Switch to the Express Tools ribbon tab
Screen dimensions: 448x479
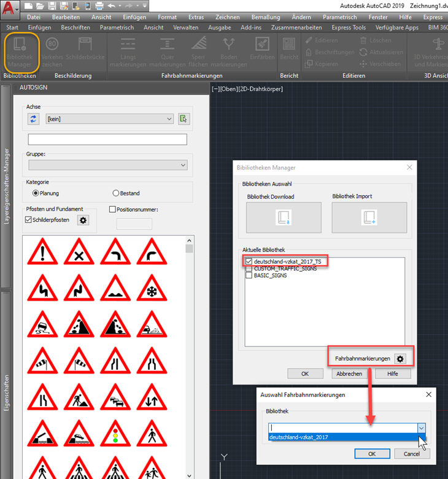(348, 28)
